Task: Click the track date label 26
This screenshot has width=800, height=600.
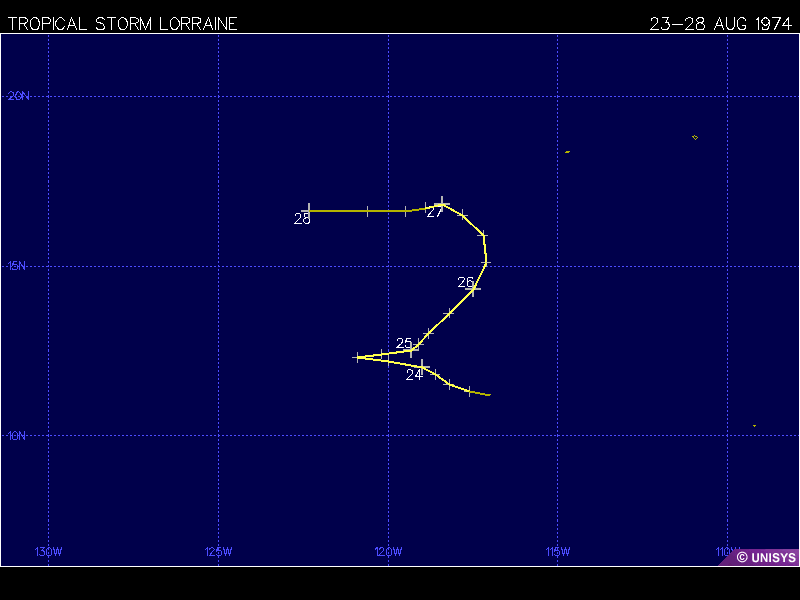Action: pos(465,282)
